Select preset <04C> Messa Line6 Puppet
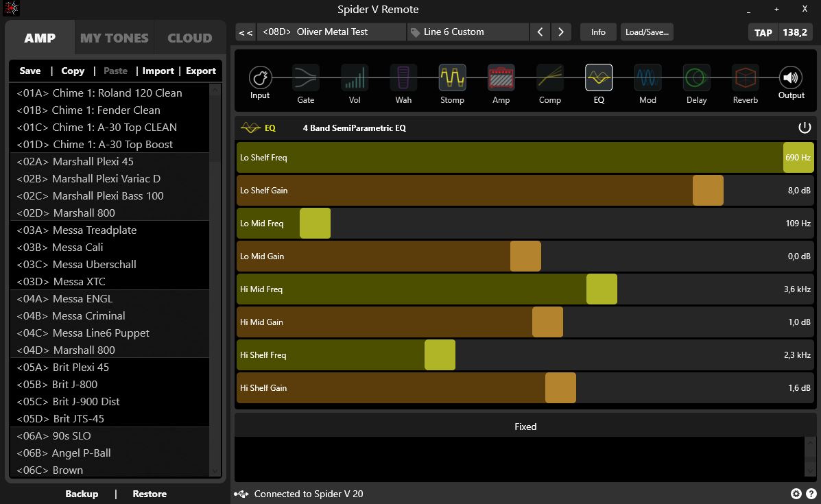 click(110, 333)
